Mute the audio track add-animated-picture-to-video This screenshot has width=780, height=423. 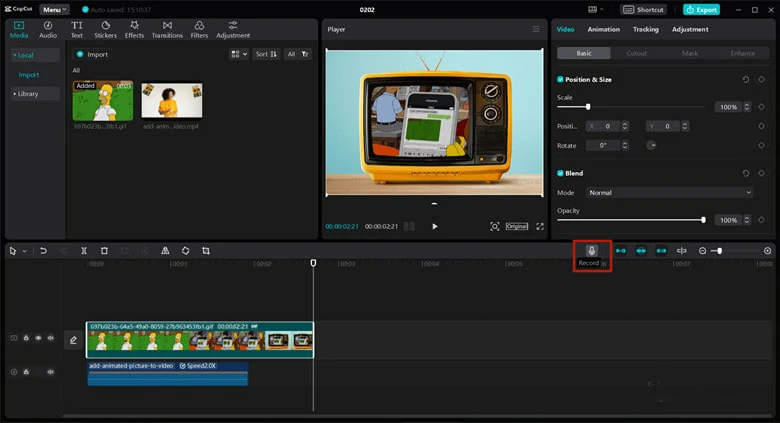[50, 372]
